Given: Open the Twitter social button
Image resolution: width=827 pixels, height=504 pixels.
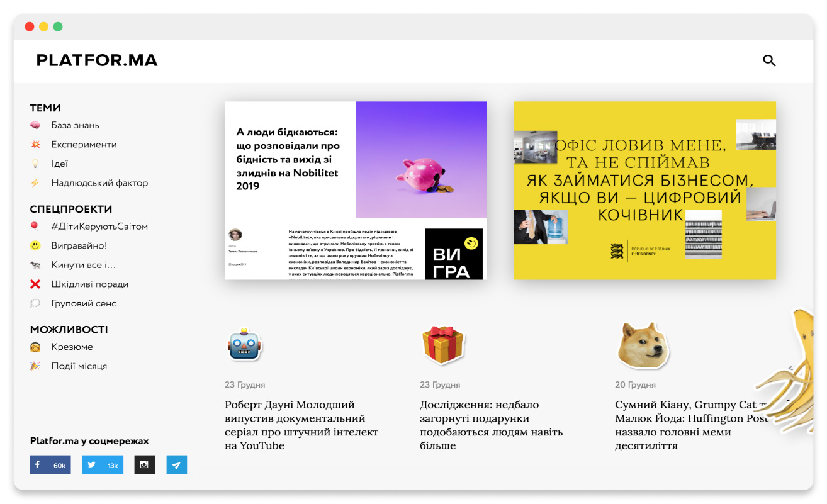Looking at the screenshot, I should pos(103,465).
